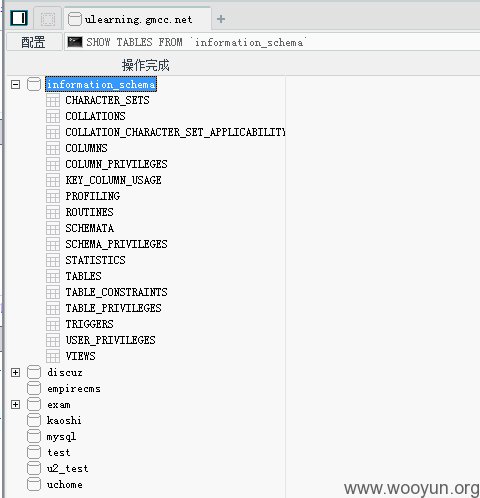Viewport: 480px width, 498px height.
Task: Click the kaoshi database icon
Action: tap(34, 420)
